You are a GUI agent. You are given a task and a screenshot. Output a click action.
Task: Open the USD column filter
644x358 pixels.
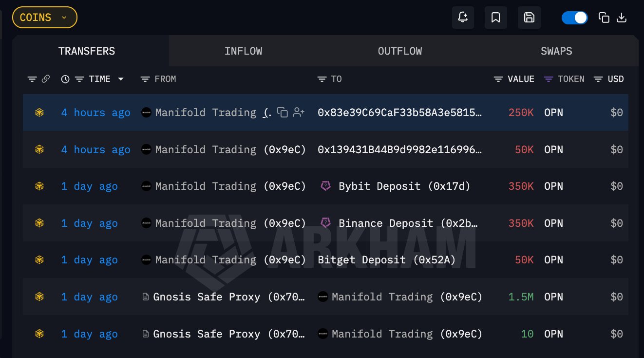[x=599, y=79]
